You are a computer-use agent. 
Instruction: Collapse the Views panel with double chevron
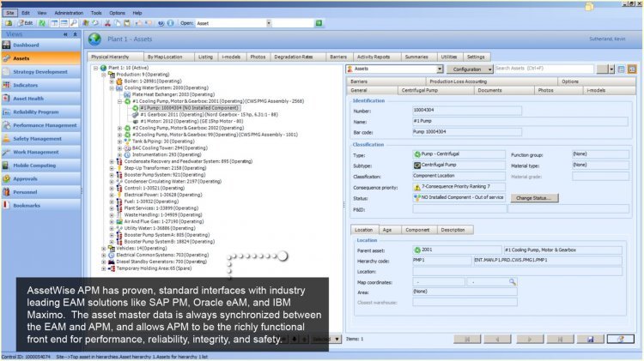65,34
